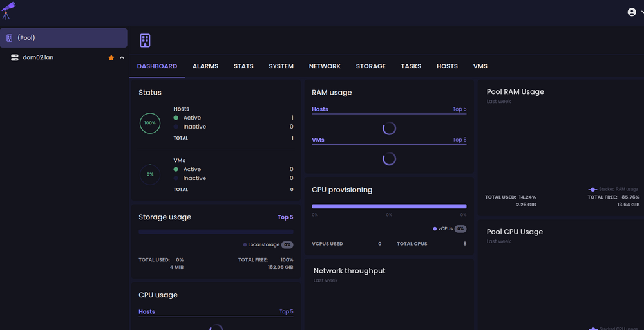Click Top 5 link in Storage usage
Viewport: 644px width, 330px height.
[x=285, y=217]
